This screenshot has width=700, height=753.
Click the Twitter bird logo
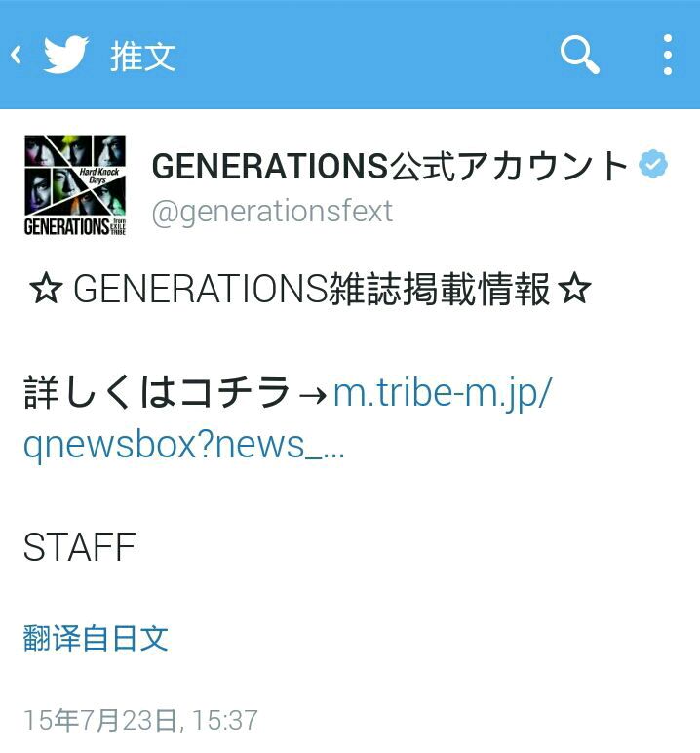pos(66,55)
